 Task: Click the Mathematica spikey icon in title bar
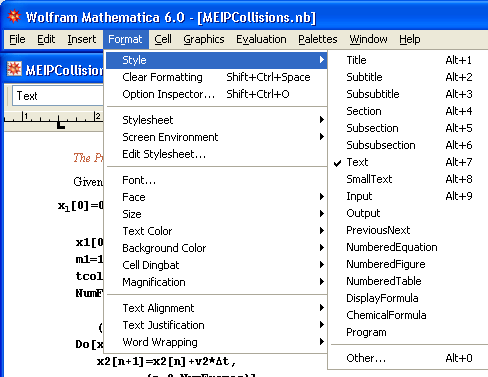click(x=14, y=16)
